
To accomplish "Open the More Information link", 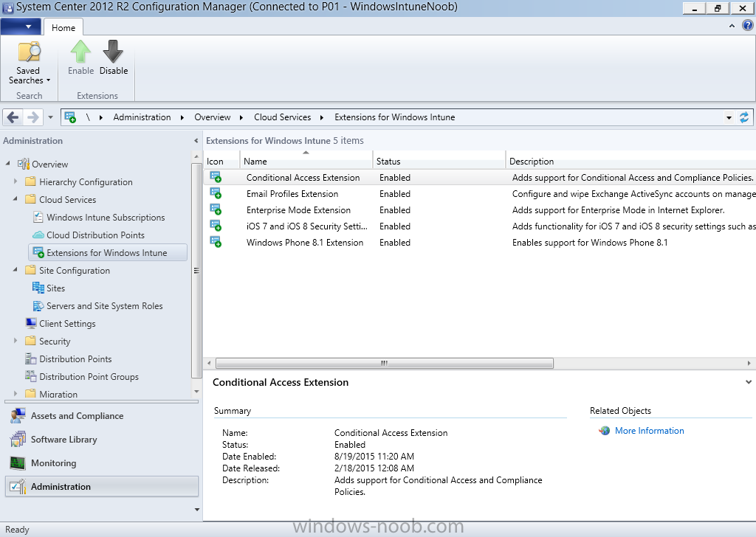I will [649, 431].
